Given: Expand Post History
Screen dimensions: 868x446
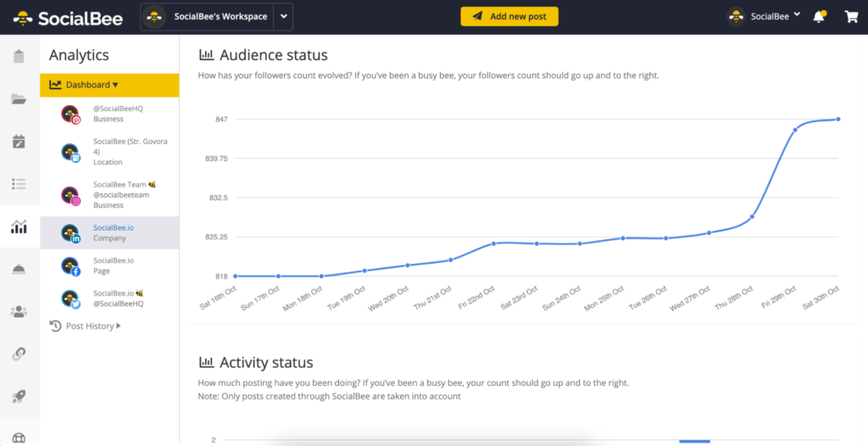Looking at the screenshot, I should pyautogui.click(x=85, y=326).
